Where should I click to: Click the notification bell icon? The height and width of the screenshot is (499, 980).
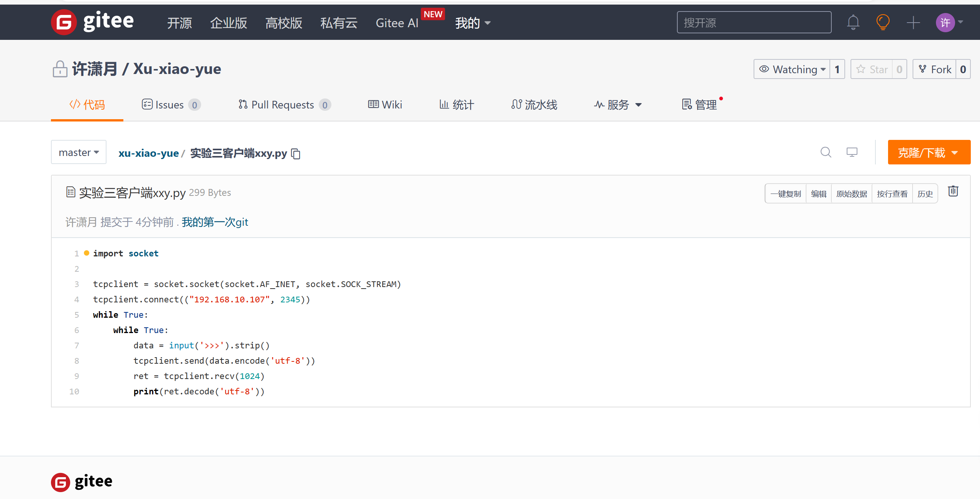pyautogui.click(x=853, y=23)
